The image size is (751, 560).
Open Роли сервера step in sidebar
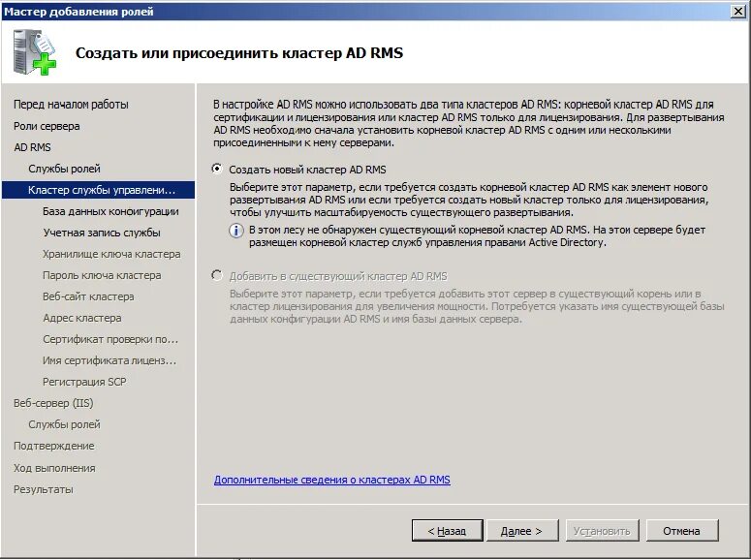click(x=47, y=126)
